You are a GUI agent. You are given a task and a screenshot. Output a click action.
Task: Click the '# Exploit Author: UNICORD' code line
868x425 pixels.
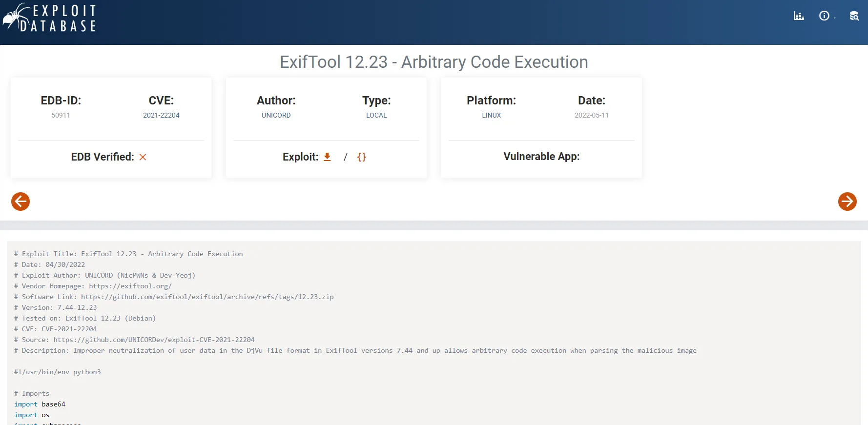[x=105, y=275]
